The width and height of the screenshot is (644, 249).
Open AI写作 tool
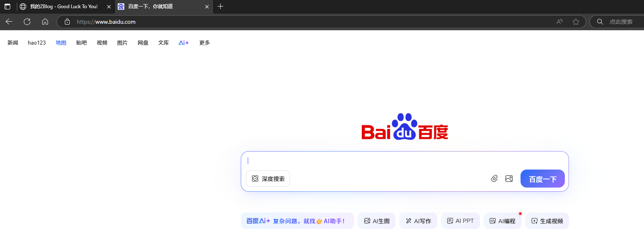418,221
